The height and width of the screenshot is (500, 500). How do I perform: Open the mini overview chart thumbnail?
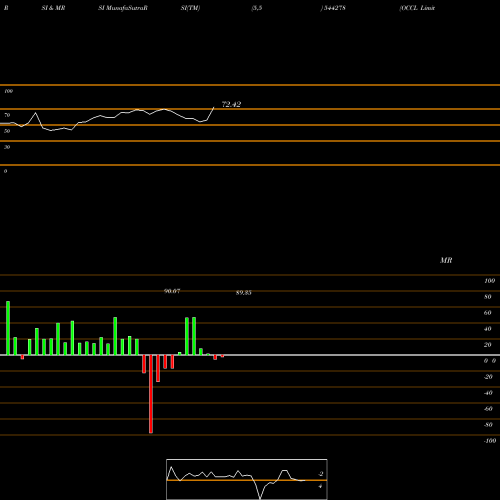pyautogui.click(x=247, y=479)
